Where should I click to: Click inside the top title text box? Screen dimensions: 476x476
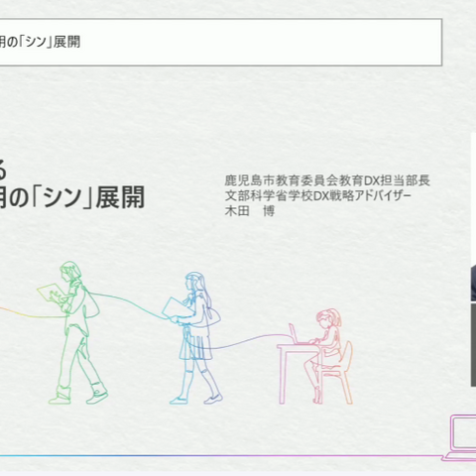click(221, 42)
